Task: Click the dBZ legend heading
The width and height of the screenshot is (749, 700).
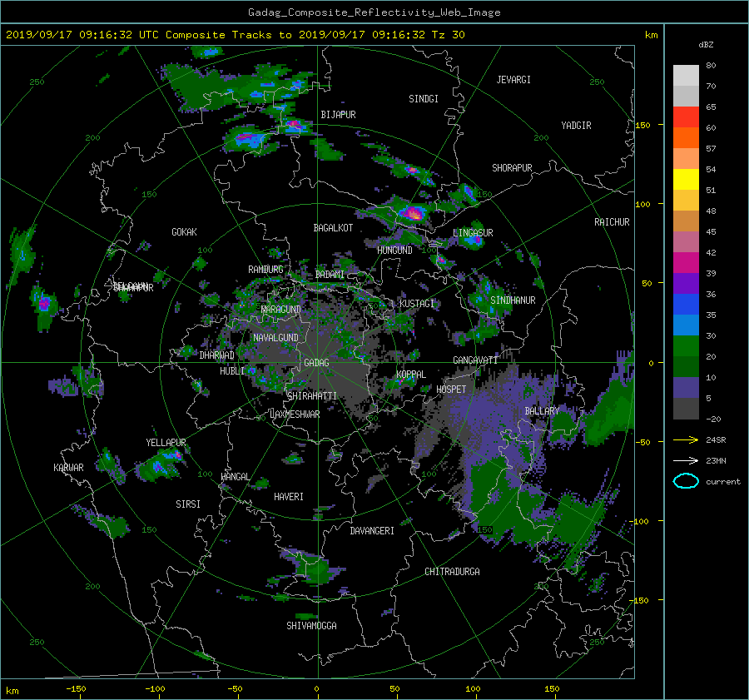Action: [706, 44]
